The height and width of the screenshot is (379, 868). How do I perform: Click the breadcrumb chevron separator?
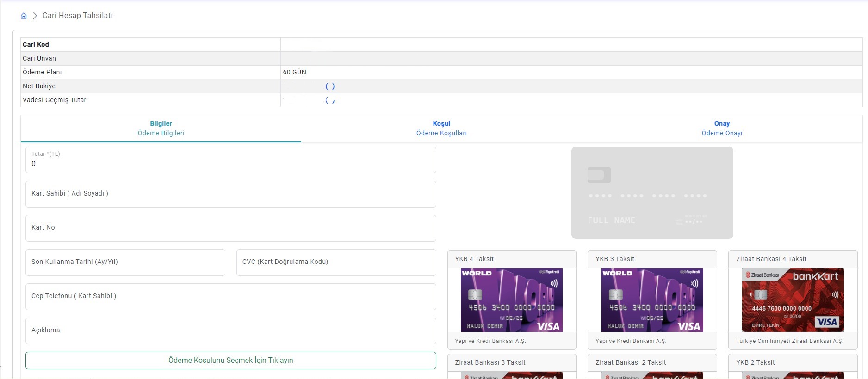tap(35, 16)
